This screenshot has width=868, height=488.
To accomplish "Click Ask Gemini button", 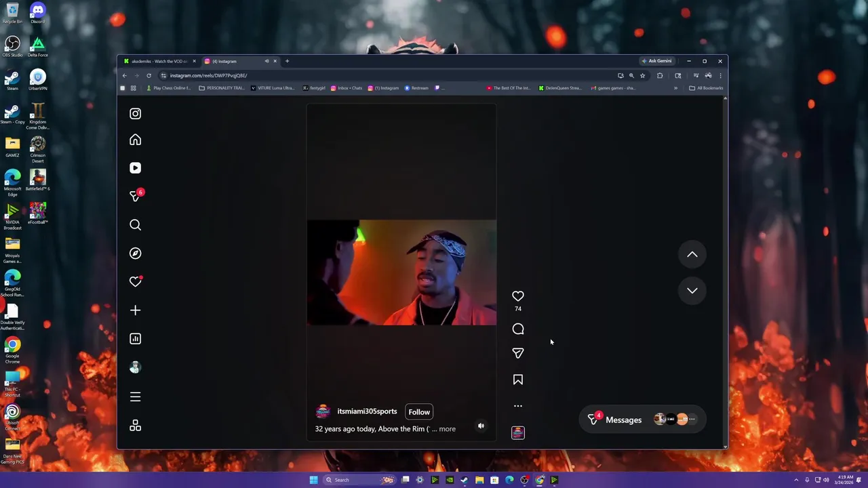I will (657, 61).
